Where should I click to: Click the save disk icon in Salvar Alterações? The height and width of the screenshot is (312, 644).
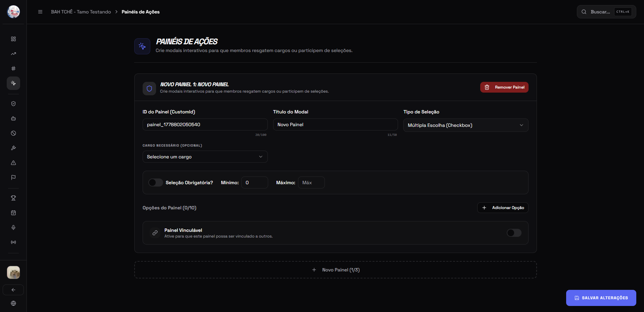(x=577, y=298)
